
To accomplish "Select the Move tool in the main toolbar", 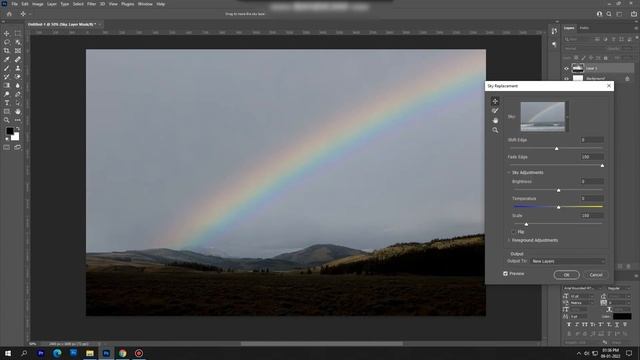I will point(7,33).
